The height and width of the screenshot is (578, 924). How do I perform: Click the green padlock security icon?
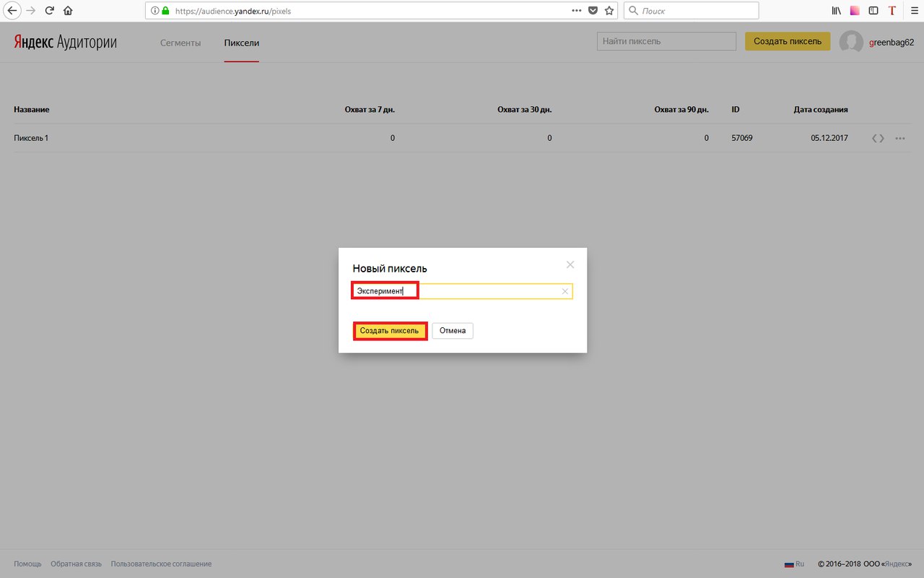(x=165, y=11)
